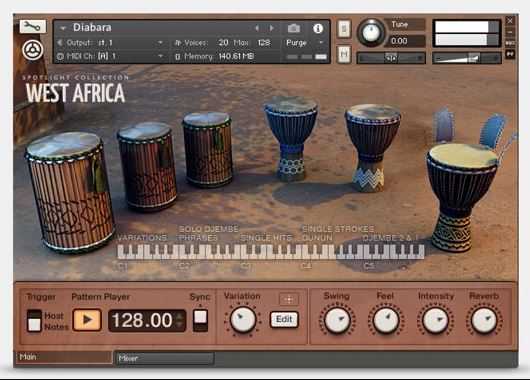Toggle the Trigger Host/Notes switch
Screen dimensions: 530x380
tap(34, 320)
